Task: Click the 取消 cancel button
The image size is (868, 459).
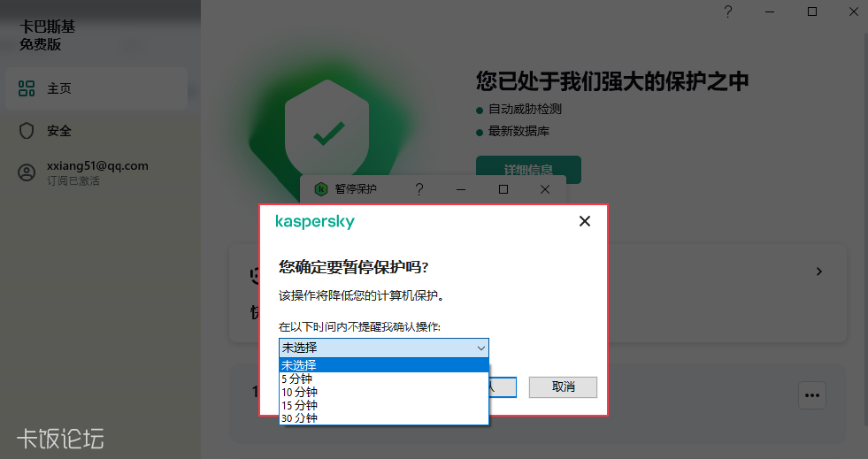Action: pyautogui.click(x=563, y=387)
